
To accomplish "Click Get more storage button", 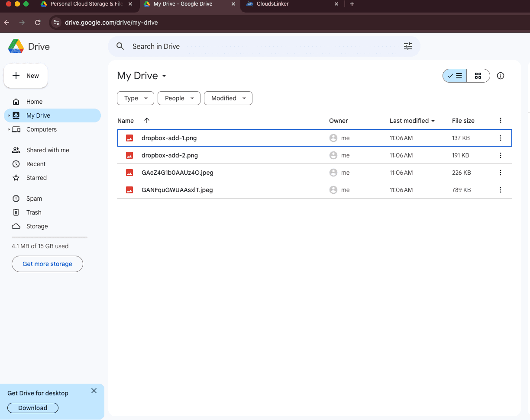I will 47,264.
